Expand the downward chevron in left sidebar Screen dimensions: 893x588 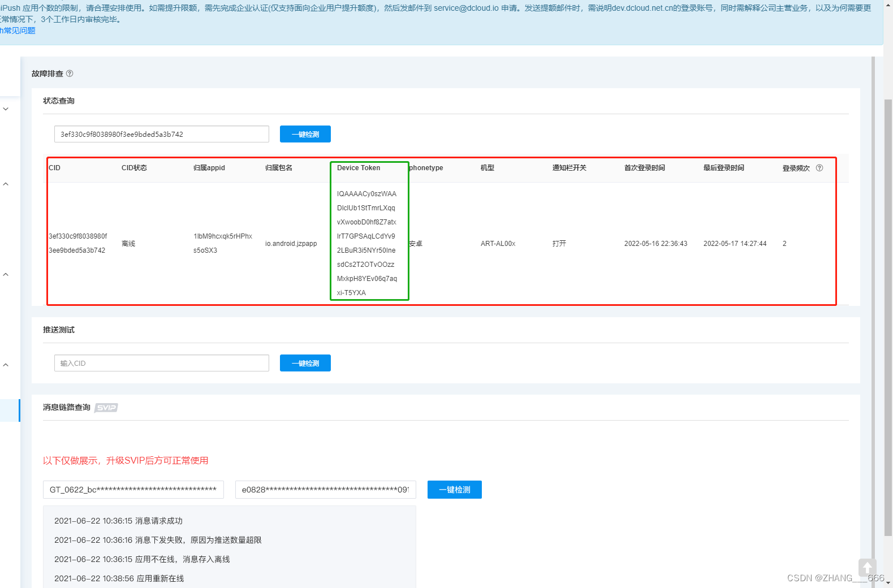pyautogui.click(x=6, y=109)
